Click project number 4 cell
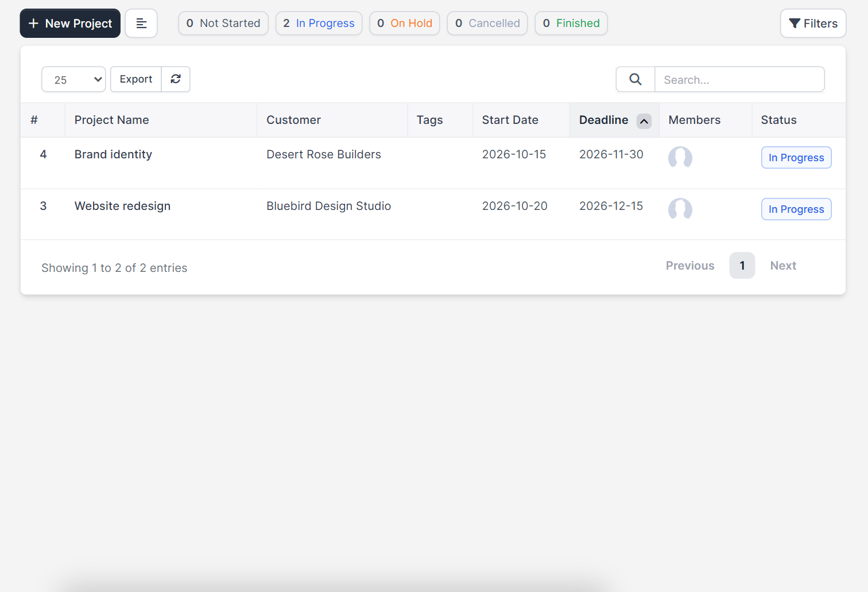868x592 pixels. 43,154
